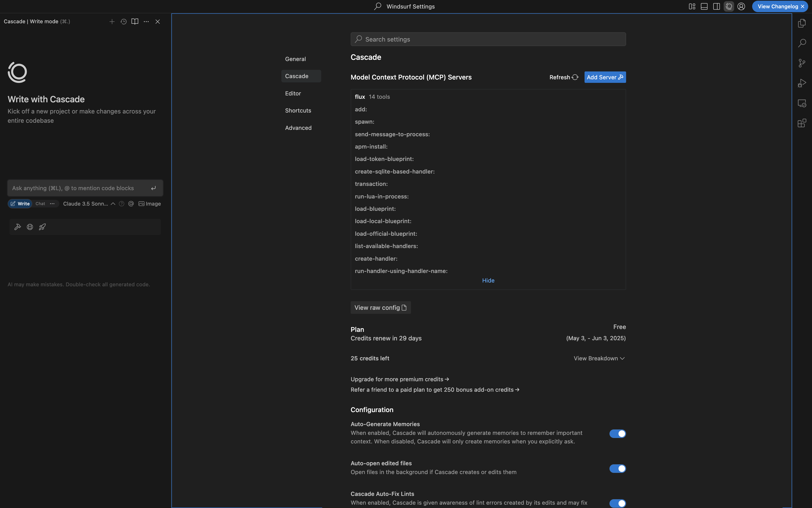Focus the Search settings input field
The width and height of the screenshot is (812, 508).
[488, 39]
